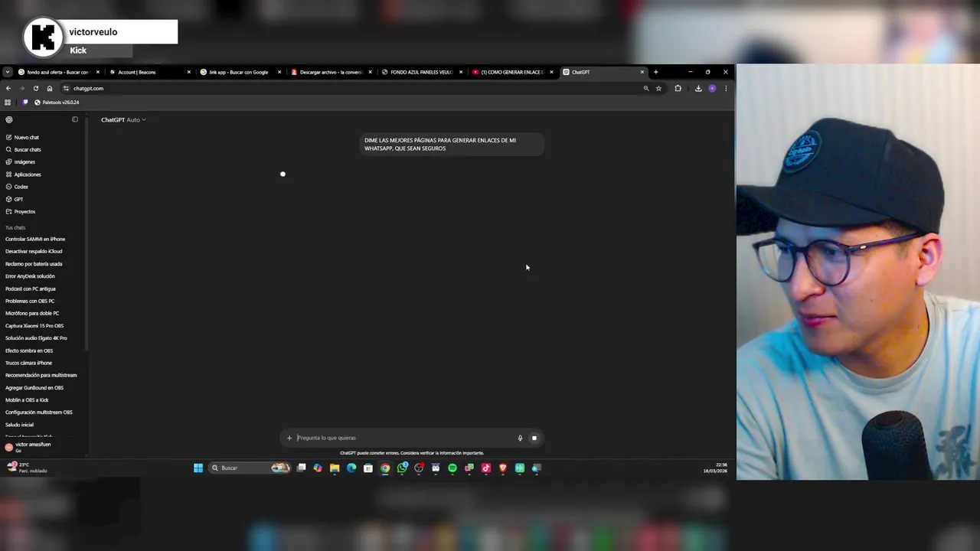Reload the page
The height and width of the screenshot is (551, 980).
coord(35,88)
